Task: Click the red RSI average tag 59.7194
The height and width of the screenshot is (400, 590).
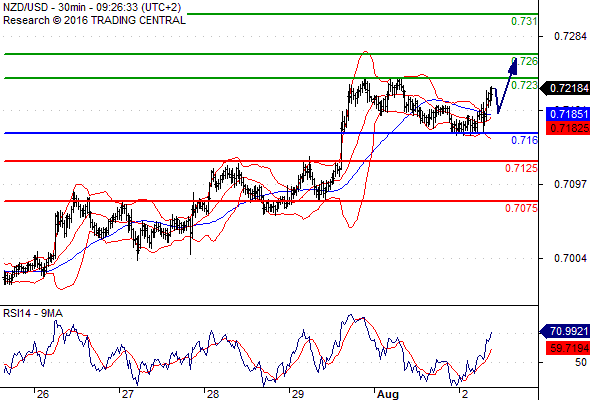Action: [568, 348]
